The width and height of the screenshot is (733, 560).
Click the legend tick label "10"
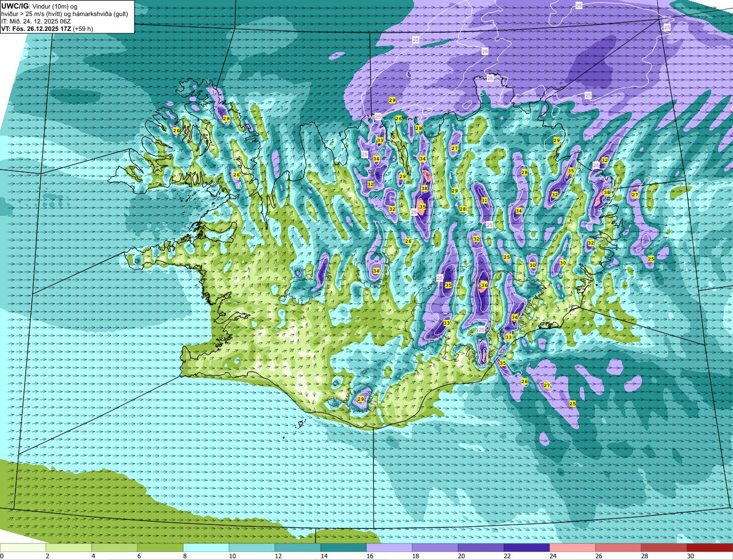click(x=232, y=556)
